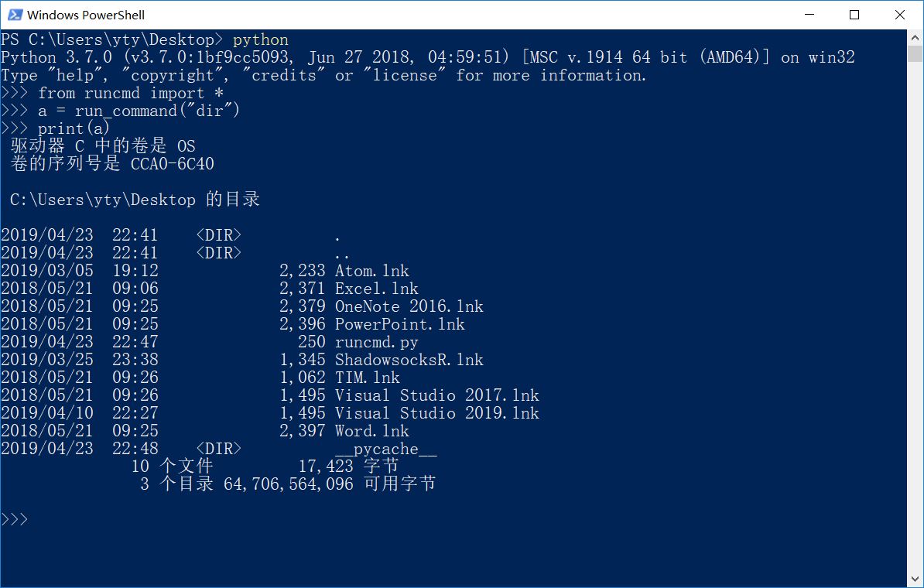The image size is (924, 588).
Task: Click the __pycache__ directory name
Action: tap(385, 449)
